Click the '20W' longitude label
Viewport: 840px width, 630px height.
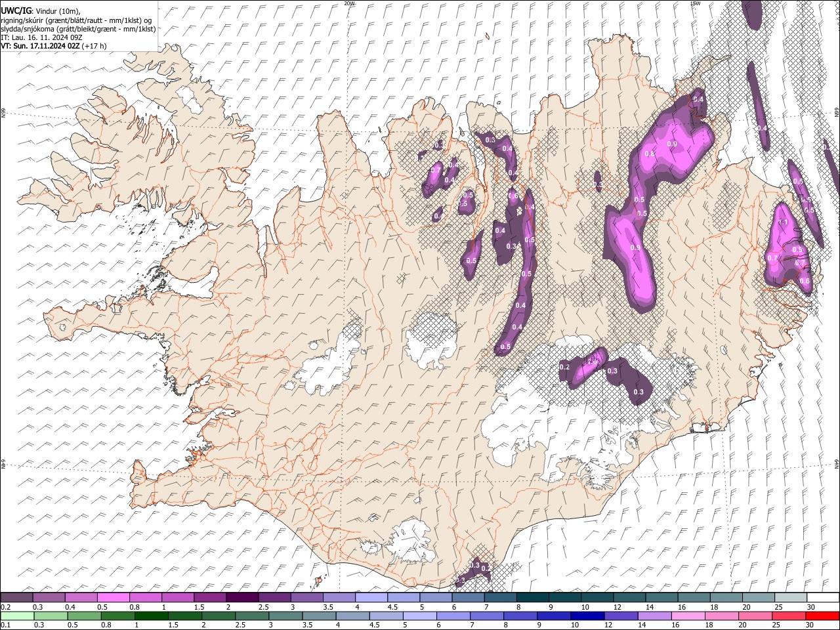pyautogui.click(x=349, y=3)
